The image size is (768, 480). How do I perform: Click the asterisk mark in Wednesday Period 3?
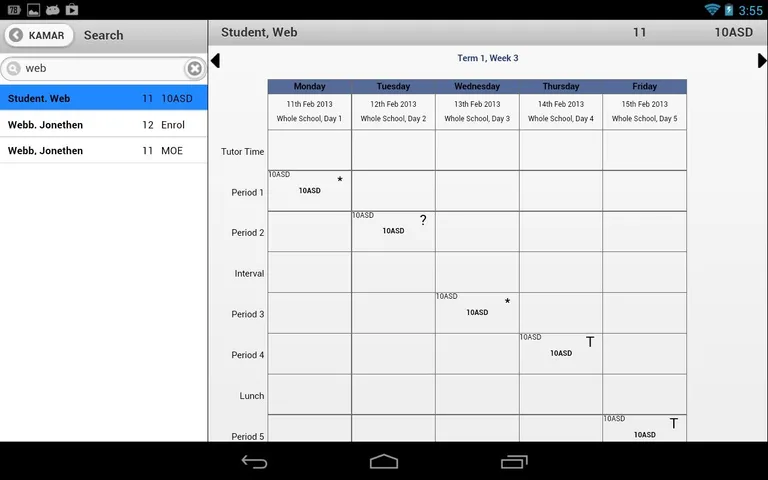507,301
